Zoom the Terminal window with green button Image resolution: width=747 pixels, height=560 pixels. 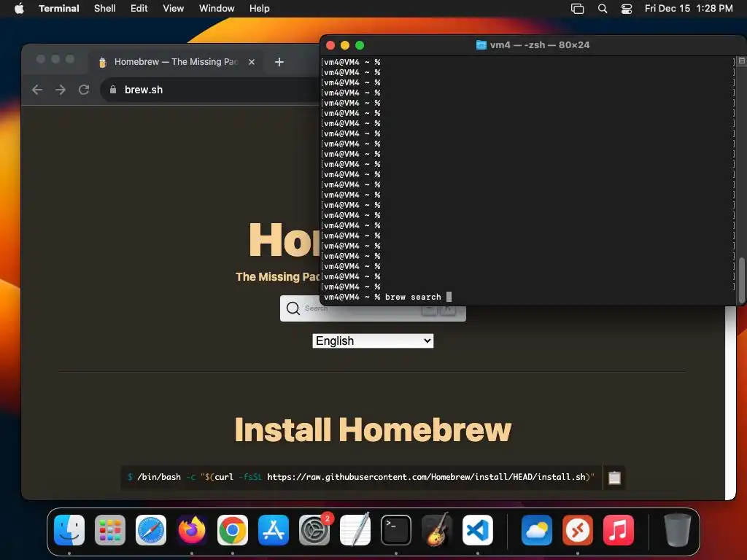click(360, 45)
